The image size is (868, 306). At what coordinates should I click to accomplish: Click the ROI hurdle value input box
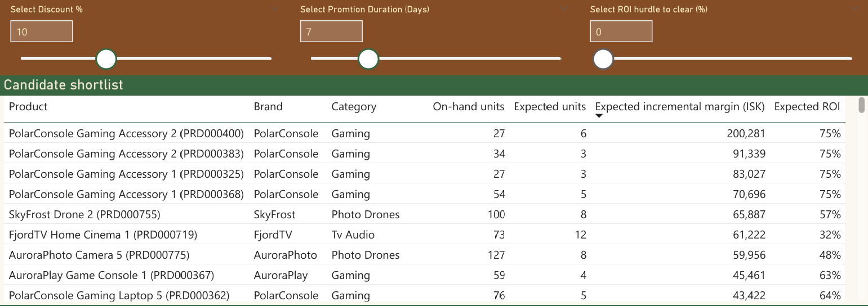621,31
